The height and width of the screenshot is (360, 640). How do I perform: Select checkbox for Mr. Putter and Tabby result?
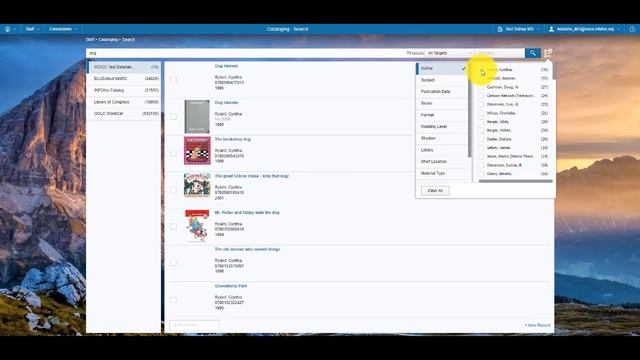(x=173, y=227)
